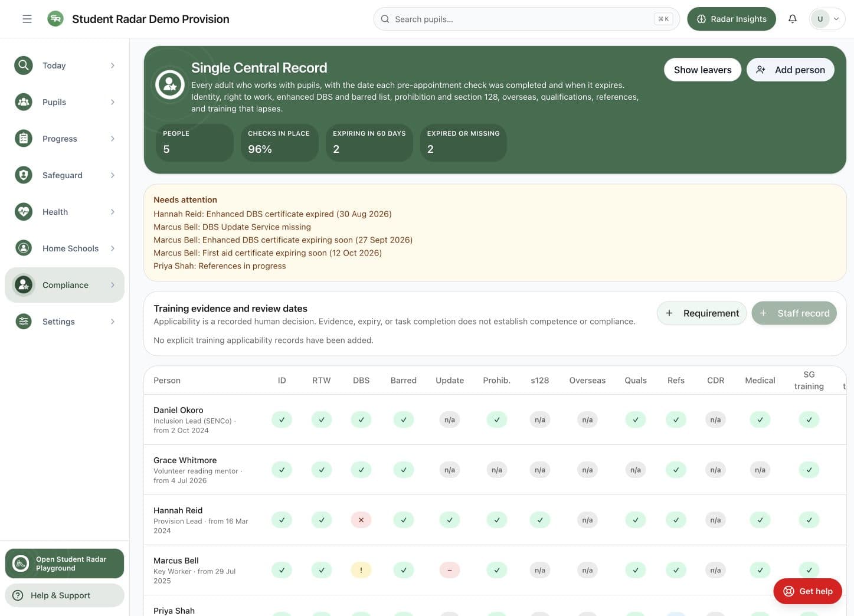Viewport: 854px width, 616px height.
Task: Click Hannah Reid's s128 check mark
Action: coord(540,520)
